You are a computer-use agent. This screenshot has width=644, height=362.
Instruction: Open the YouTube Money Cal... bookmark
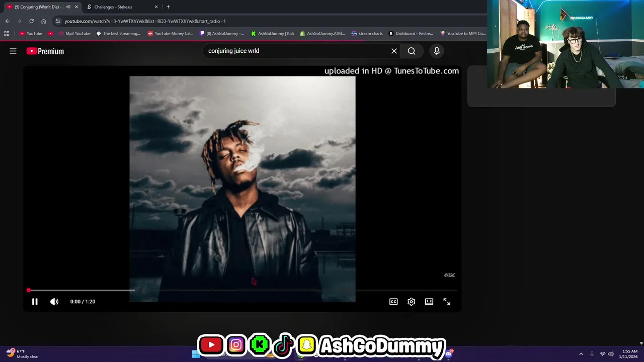point(171,34)
